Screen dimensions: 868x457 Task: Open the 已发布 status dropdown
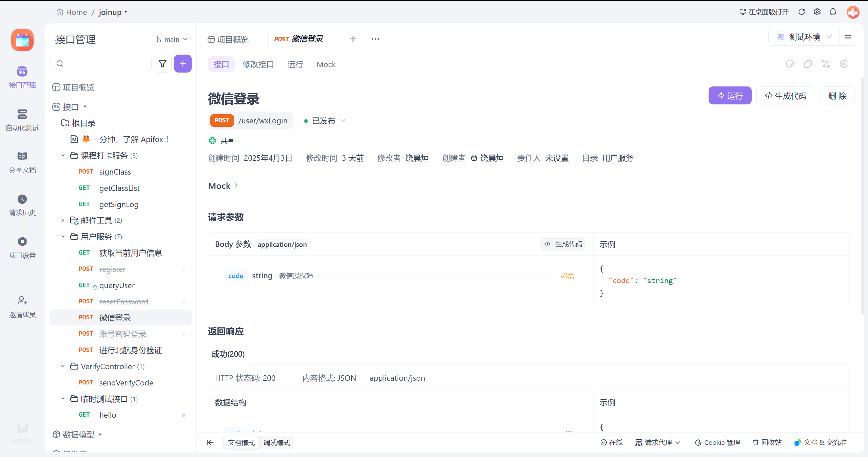tap(325, 121)
